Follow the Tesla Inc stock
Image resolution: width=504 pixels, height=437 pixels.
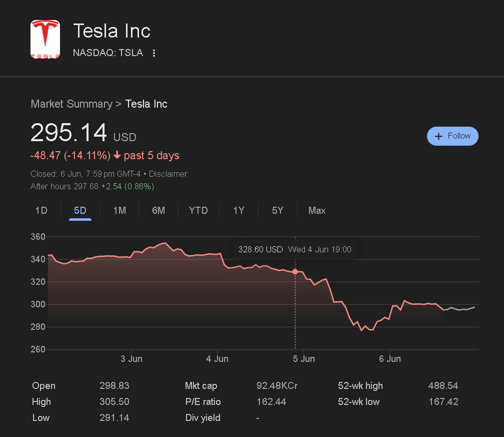[x=452, y=136]
